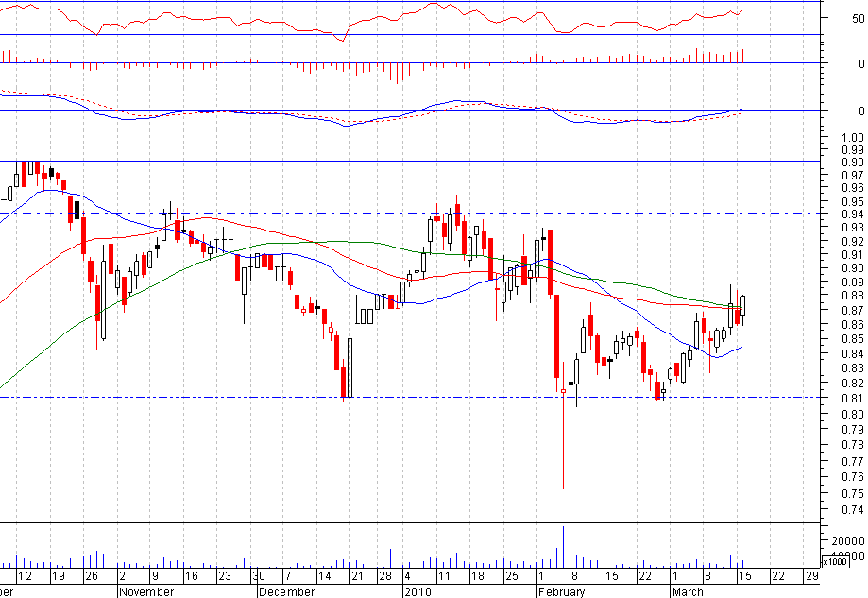This screenshot has height=598, width=868.
Task: Select the 0.82 price axis label
Action: 853,384
